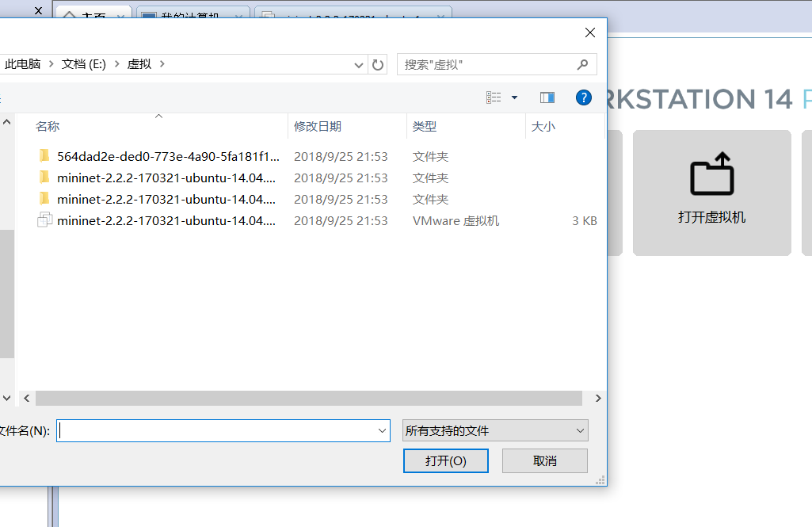Click the navigation pane scroll down arrow
Viewport: 812px width, 527px height.
(x=6, y=398)
